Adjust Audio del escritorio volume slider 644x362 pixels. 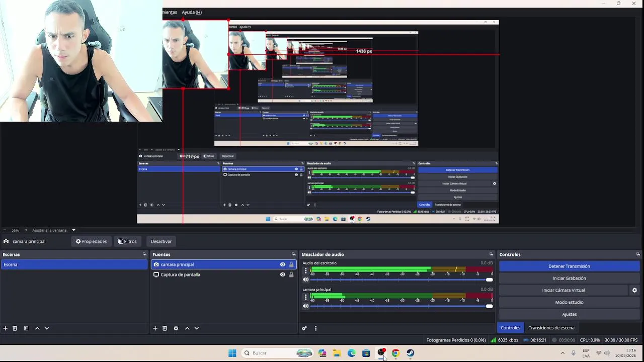tap(401, 280)
